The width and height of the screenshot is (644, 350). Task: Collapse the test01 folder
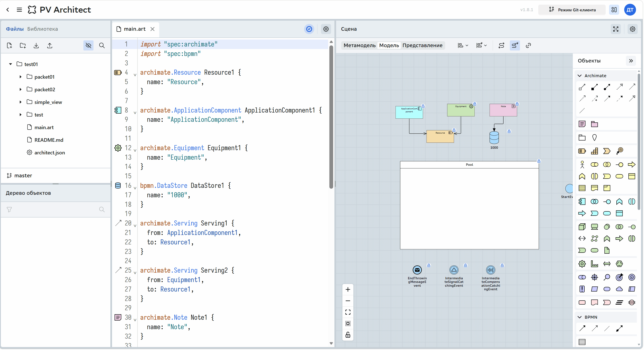click(x=11, y=64)
